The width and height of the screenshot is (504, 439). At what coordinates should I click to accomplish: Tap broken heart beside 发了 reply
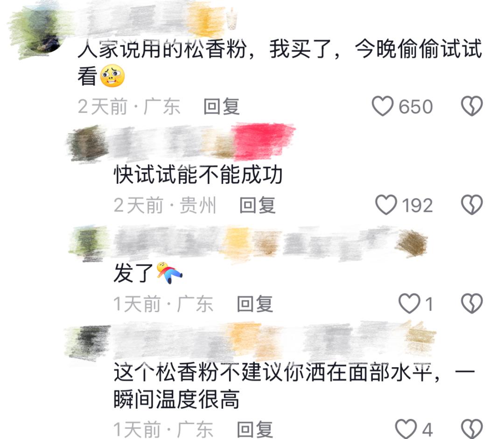pos(471,303)
